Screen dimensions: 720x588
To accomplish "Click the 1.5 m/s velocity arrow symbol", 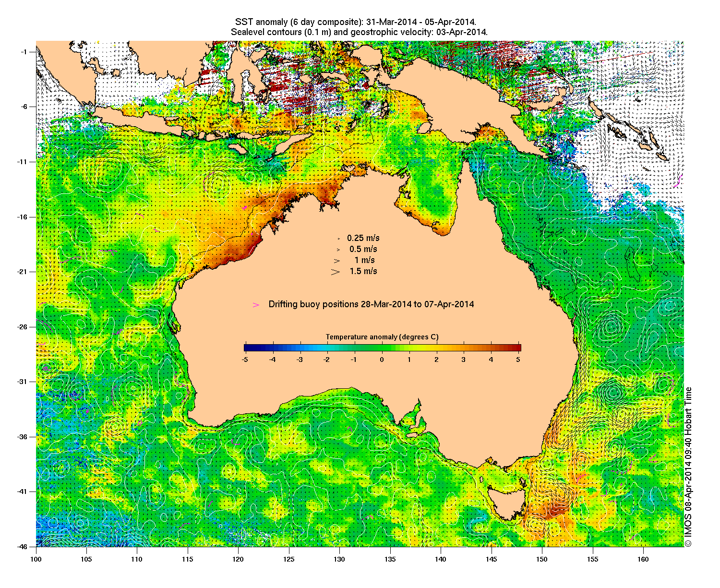I will click(336, 272).
